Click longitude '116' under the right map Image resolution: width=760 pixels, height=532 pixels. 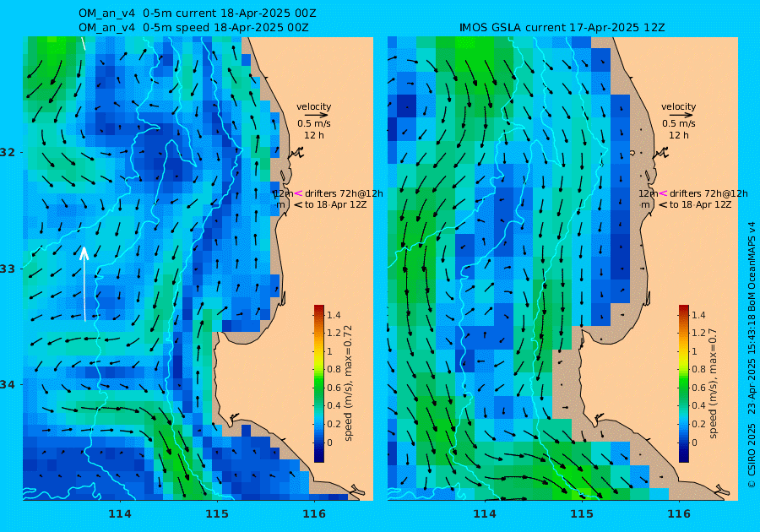click(x=679, y=514)
